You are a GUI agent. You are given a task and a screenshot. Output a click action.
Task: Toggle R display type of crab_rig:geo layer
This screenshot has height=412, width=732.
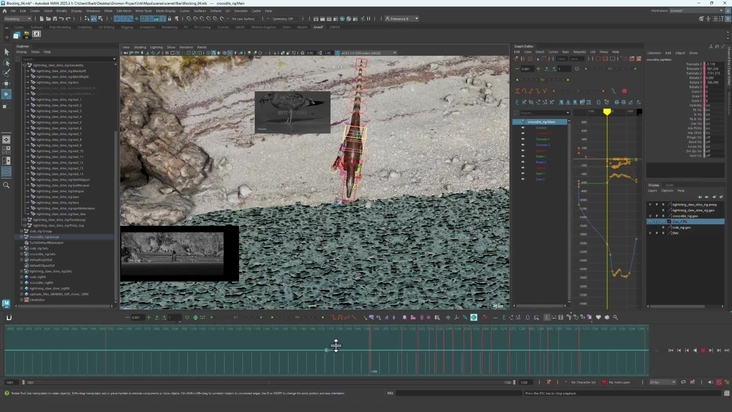(663, 227)
